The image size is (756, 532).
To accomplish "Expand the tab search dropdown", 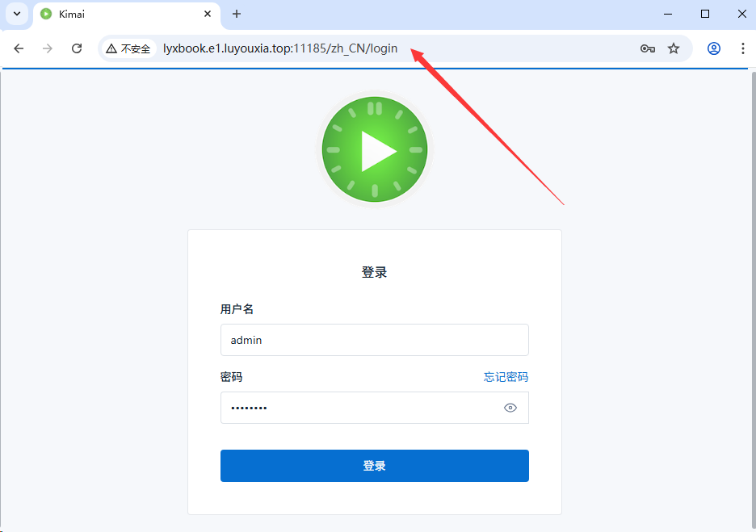I will click(x=17, y=14).
